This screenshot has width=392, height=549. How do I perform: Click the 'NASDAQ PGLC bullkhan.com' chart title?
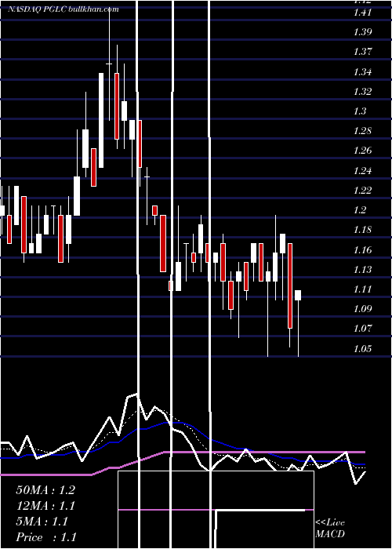click(64, 9)
